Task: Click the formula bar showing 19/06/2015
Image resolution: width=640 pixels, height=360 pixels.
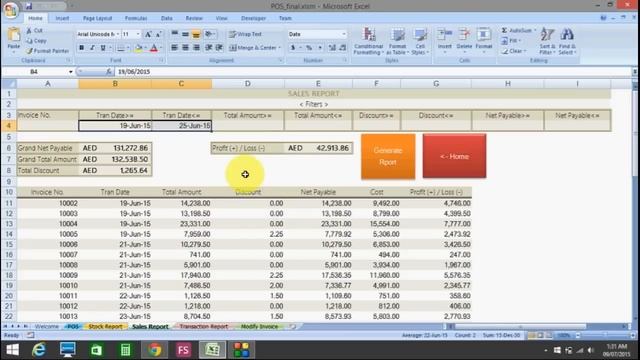Action: pos(373,72)
